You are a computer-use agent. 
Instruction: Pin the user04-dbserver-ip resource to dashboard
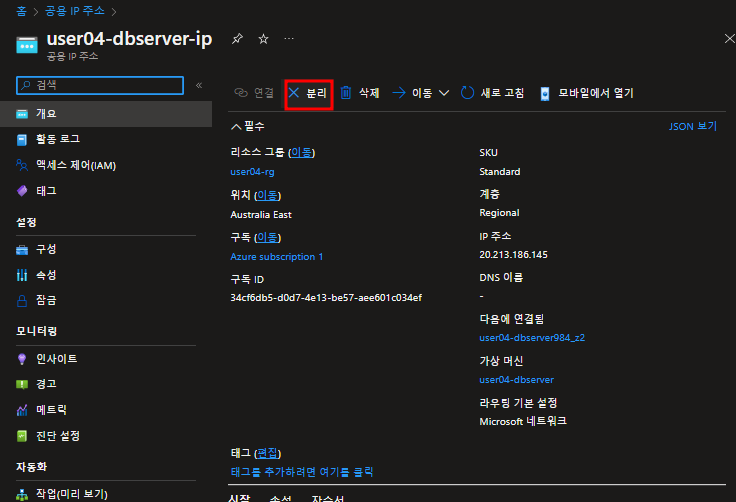pyautogui.click(x=237, y=39)
